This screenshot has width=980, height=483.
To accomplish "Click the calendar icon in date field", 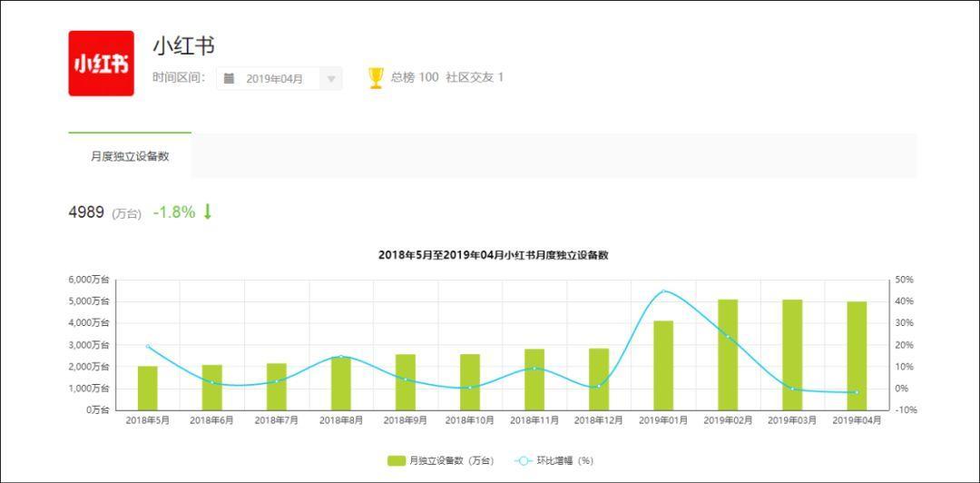I will coord(230,79).
